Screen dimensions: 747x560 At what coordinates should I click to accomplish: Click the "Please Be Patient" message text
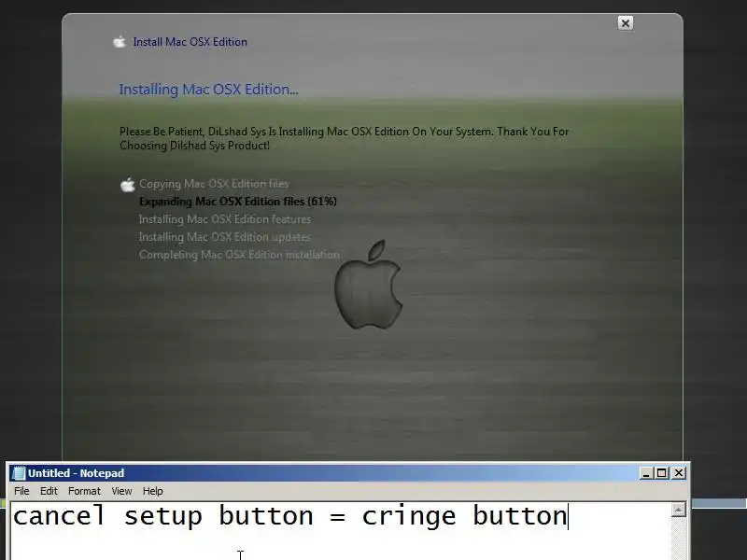[x=344, y=138]
